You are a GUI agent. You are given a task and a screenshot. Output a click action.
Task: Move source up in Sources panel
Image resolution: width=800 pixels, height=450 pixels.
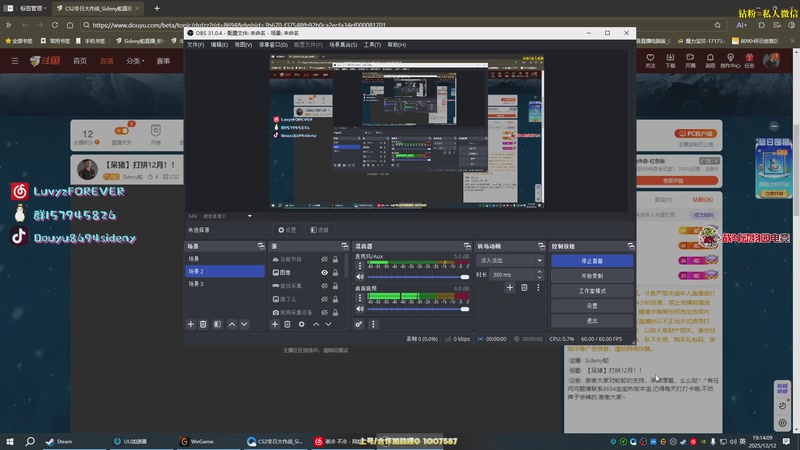click(x=316, y=324)
